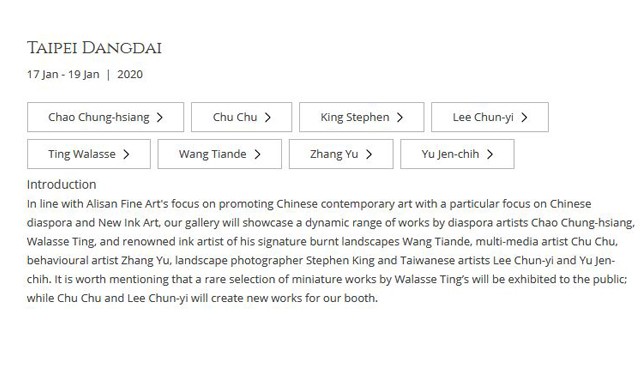Click the Introduction section heading

[62, 185]
